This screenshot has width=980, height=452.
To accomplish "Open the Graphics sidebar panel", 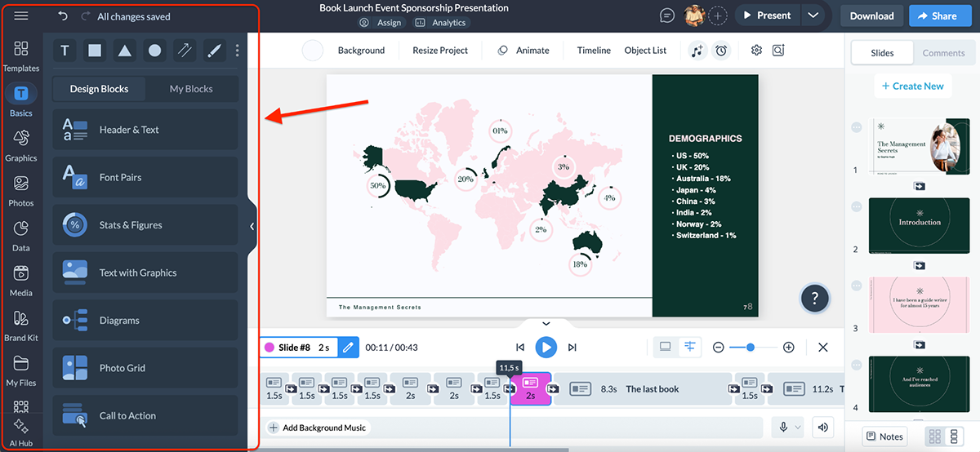I will [x=21, y=144].
